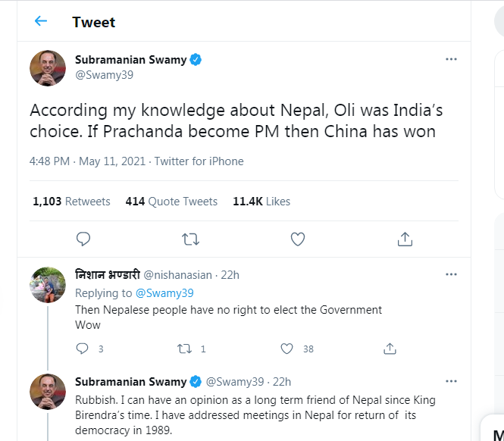Viewport: 504px width, 441px height.
Task: Open Subramanian Swamy's profile picture on main tweet
Action: [48, 68]
